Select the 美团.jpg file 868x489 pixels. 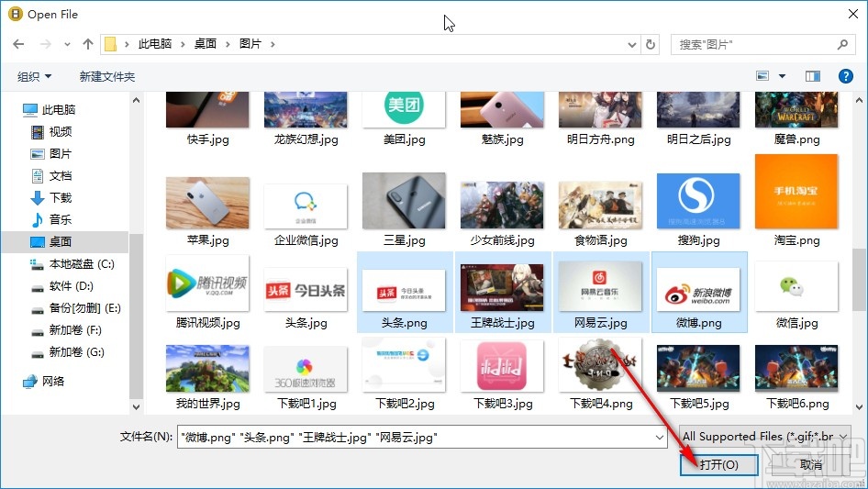point(404,118)
